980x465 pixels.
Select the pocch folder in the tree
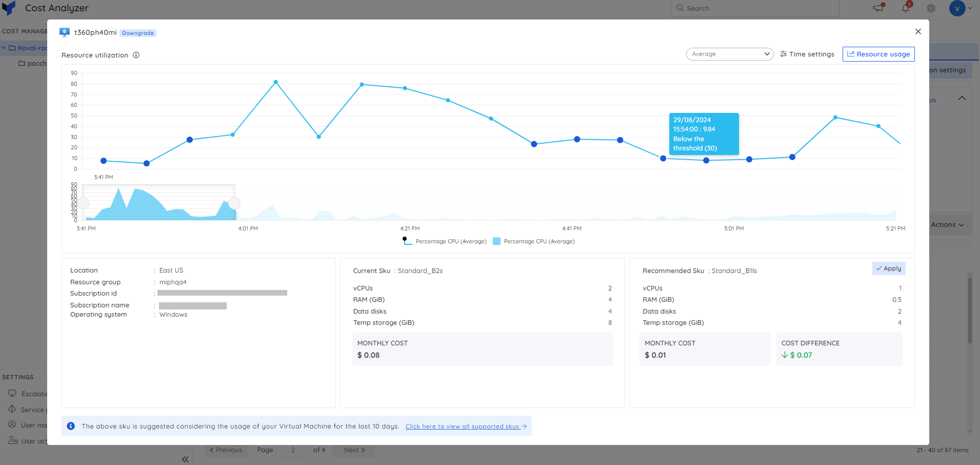point(33,63)
